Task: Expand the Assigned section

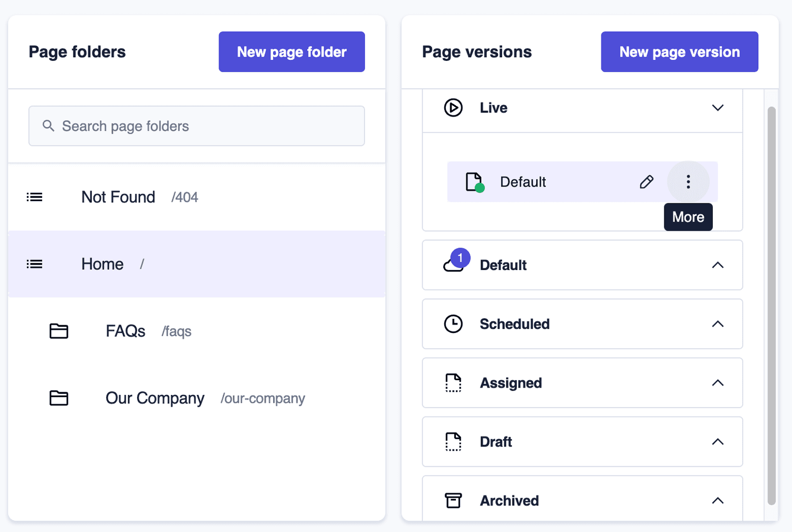Action: click(x=718, y=383)
